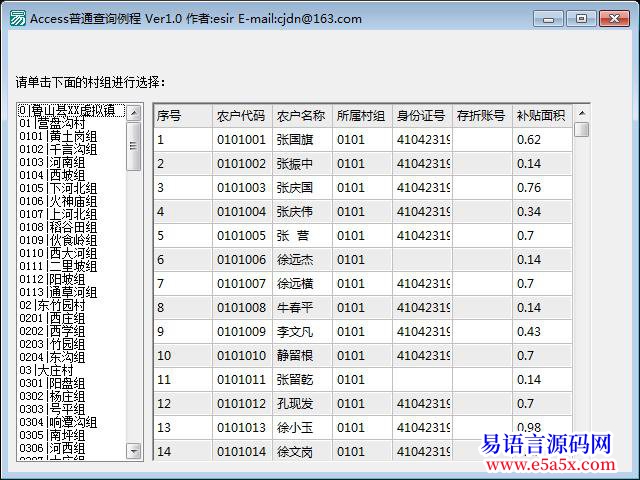Click the 存折账号 column header
This screenshot has width=640, height=480.
point(481,115)
